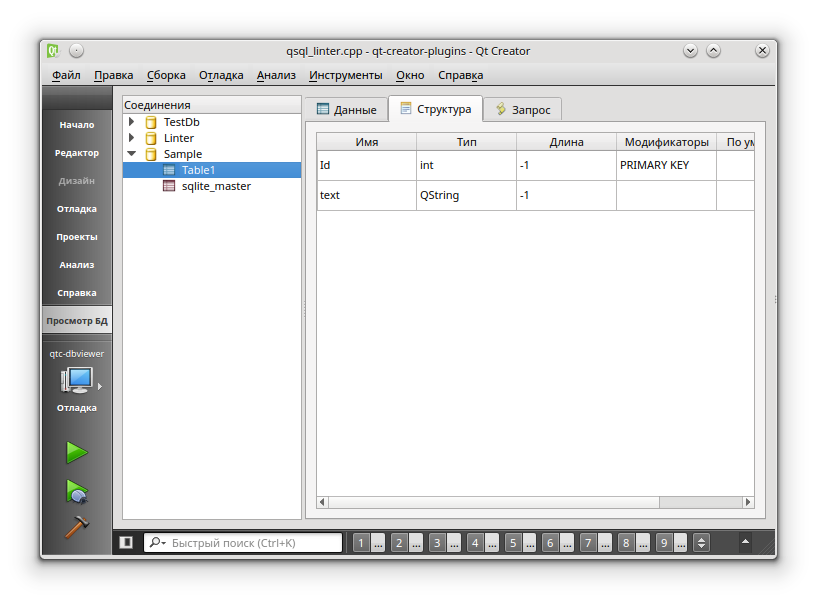The image size is (817, 599).
Task: Click the horizontal scrollbar left arrow
Action: tap(323, 502)
